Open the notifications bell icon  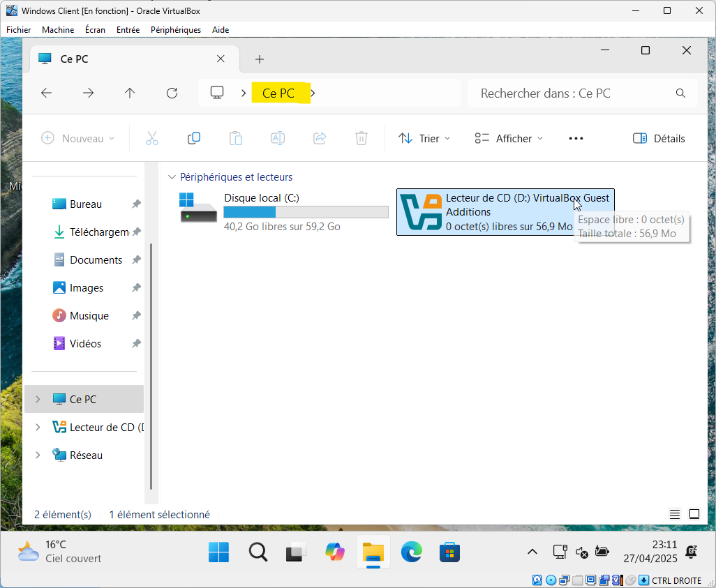pos(692,552)
